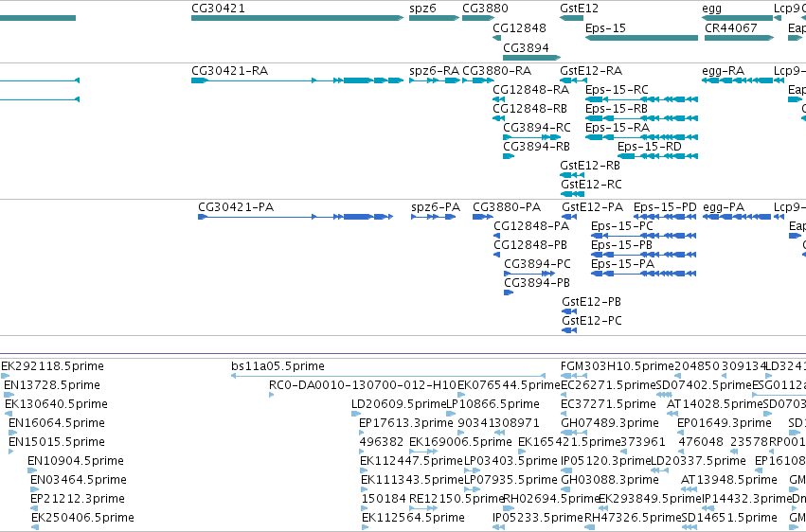This screenshot has width=806, height=532.
Task: Select the GstE12-RB transcript
Action: point(572,175)
